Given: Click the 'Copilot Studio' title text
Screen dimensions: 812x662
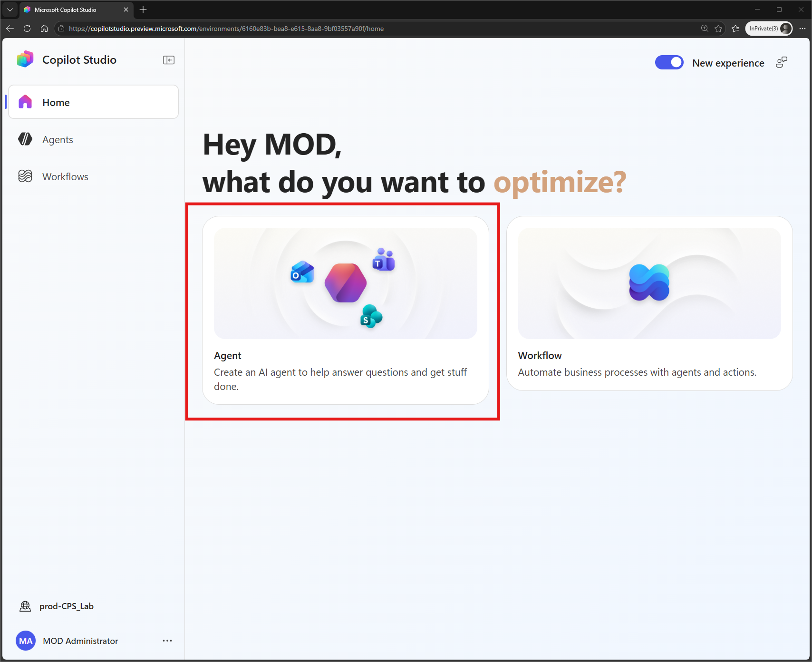Looking at the screenshot, I should (79, 59).
